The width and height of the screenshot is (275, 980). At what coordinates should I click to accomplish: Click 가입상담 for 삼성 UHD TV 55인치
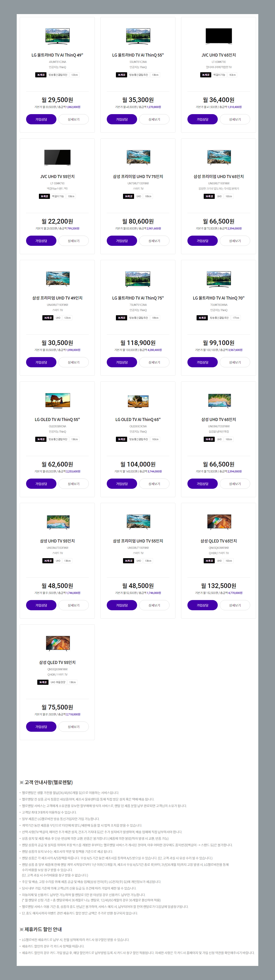pyautogui.click(x=41, y=605)
